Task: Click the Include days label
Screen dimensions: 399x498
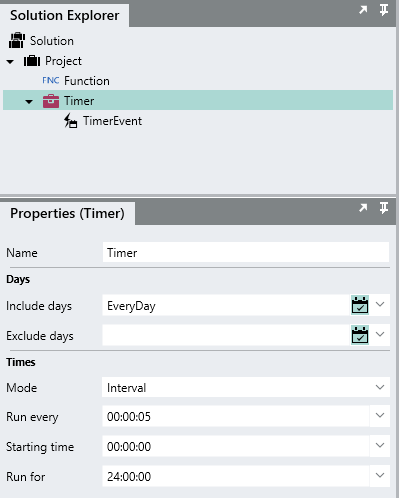Action: pyautogui.click(x=39, y=306)
